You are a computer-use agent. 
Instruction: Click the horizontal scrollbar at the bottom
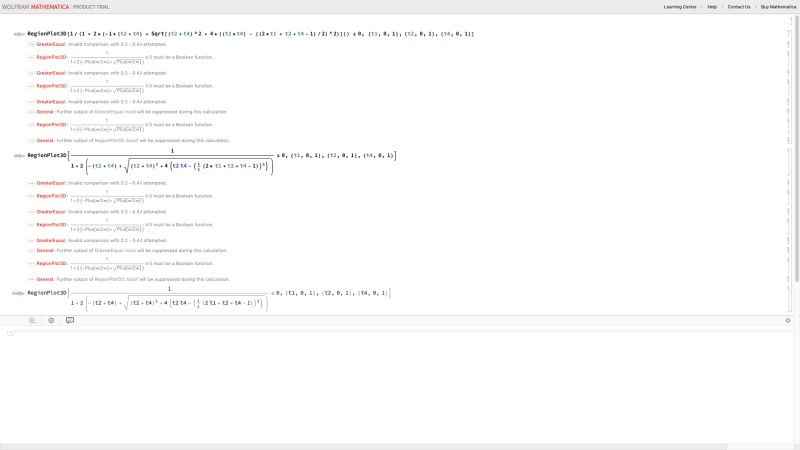(363, 447)
